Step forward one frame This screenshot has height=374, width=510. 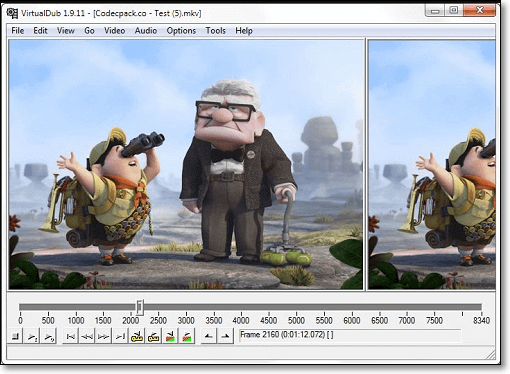click(103, 336)
